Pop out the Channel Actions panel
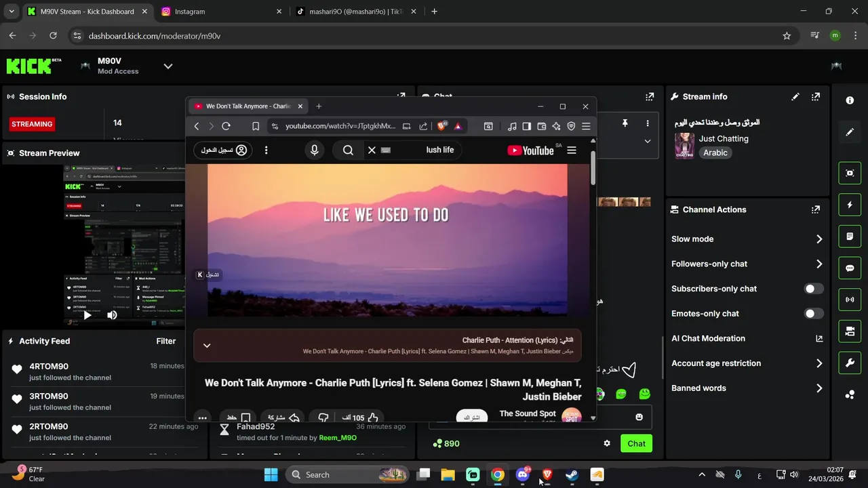Image resolution: width=868 pixels, height=488 pixels. coord(816,210)
